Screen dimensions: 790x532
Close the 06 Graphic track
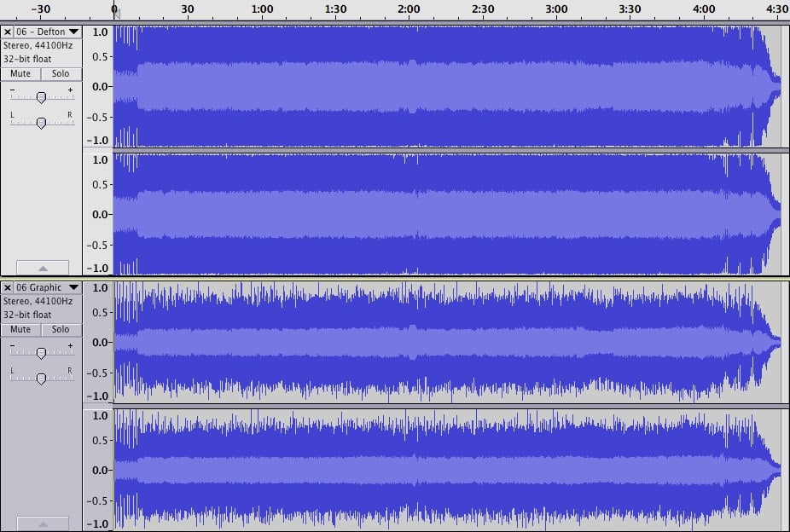coord(7,288)
